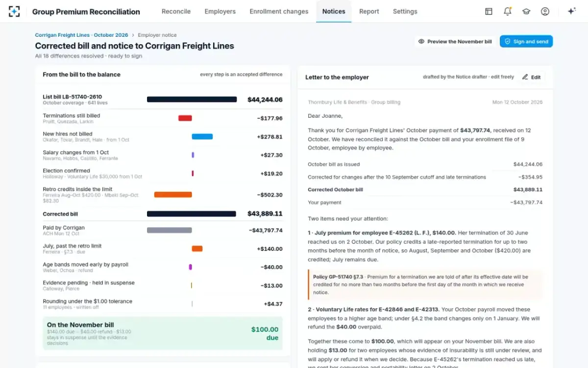The width and height of the screenshot is (588, 368).
Task: Select the "New hires not billed" row label
Action: point(68,134)
